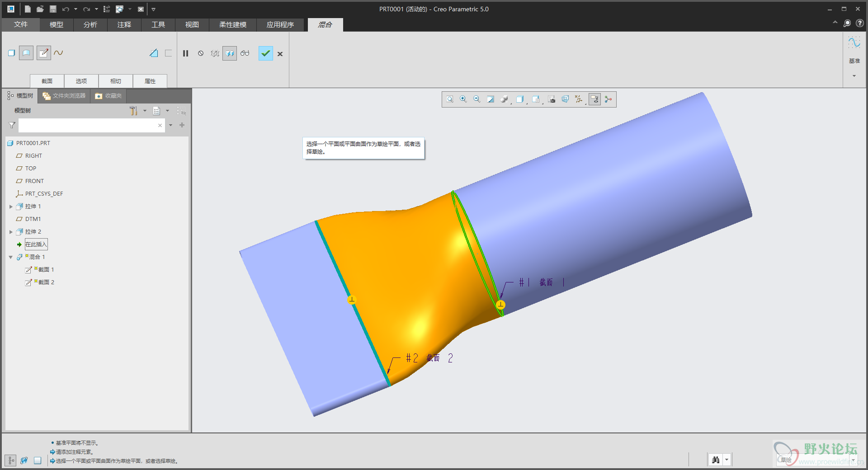Customize quick access toolbar dropdown
The image size is (868, 470).
click(x=153, y=9)
